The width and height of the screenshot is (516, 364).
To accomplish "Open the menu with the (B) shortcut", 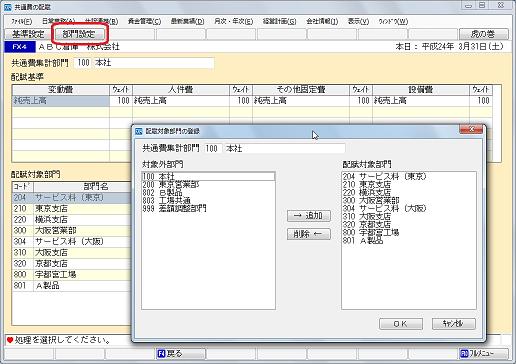I will [101, 22].
